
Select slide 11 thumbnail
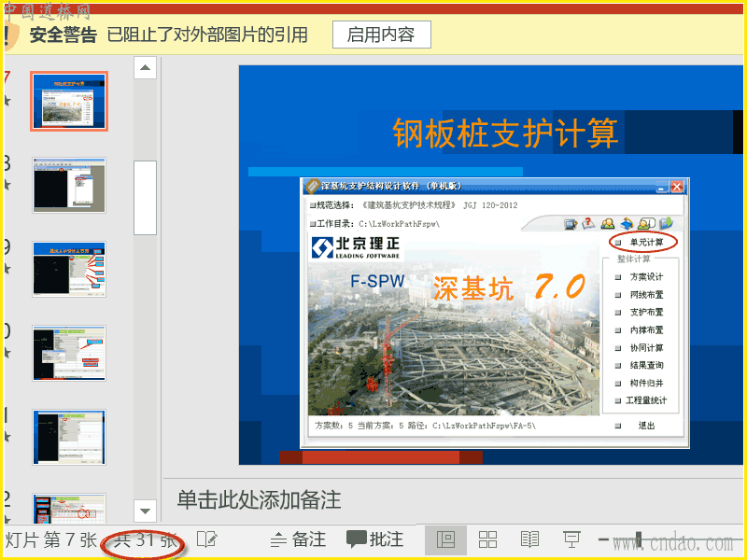click(69, 437)
